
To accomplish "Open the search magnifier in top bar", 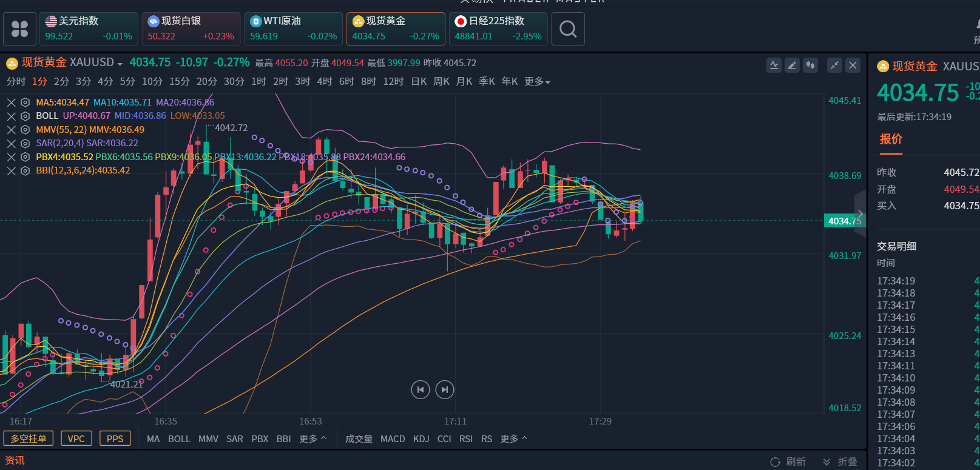I will [x=568, y=29].
